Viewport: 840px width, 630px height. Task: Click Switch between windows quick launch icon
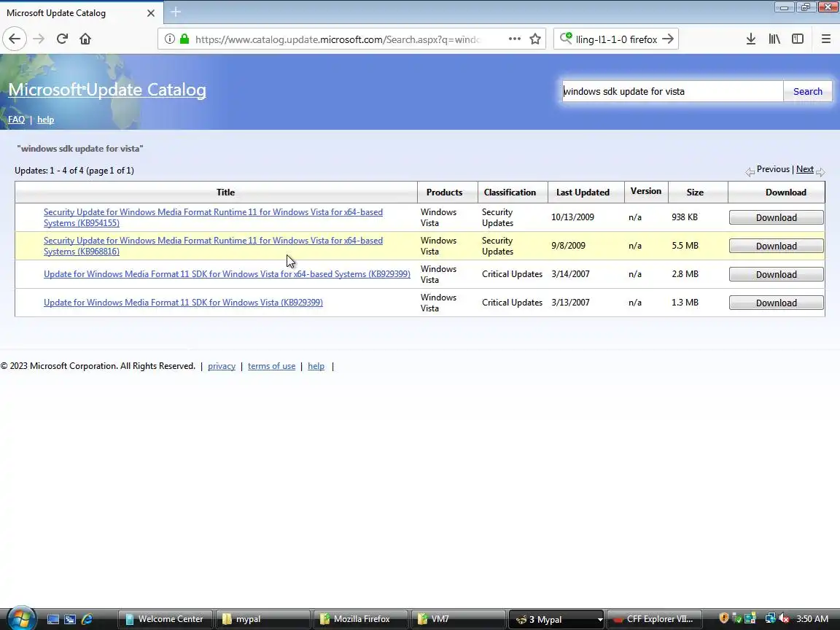(x=70, y=619)
